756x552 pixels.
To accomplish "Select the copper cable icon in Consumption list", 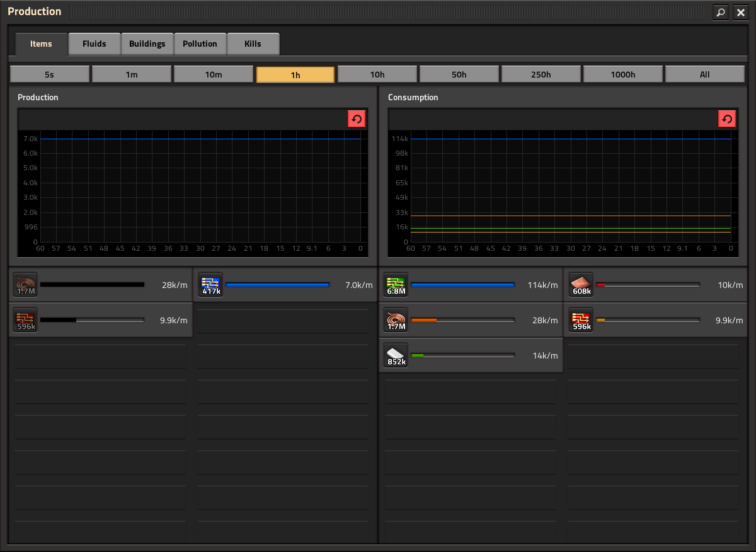I will [396, 320].
